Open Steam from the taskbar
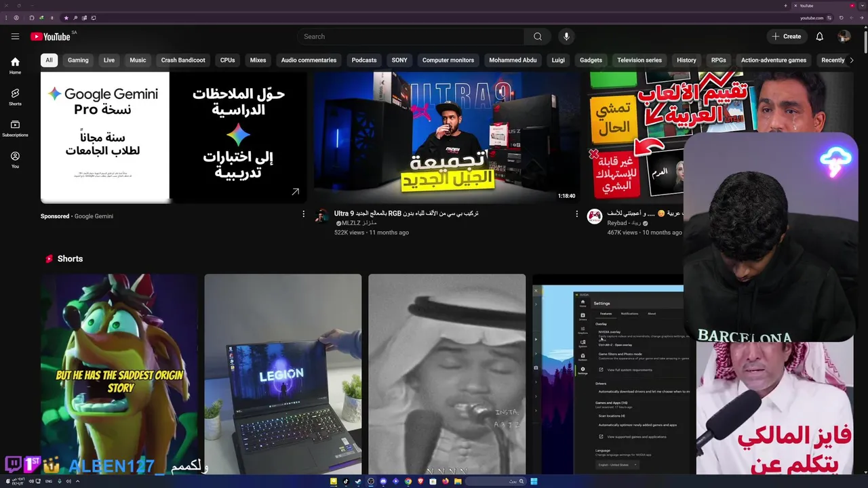This screenshot has width=868, height=488. point(357,481)
